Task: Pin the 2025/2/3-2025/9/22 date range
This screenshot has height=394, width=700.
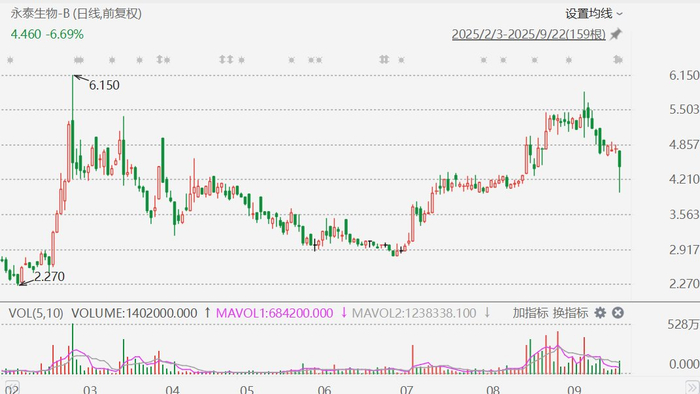Action: (616, 34)
